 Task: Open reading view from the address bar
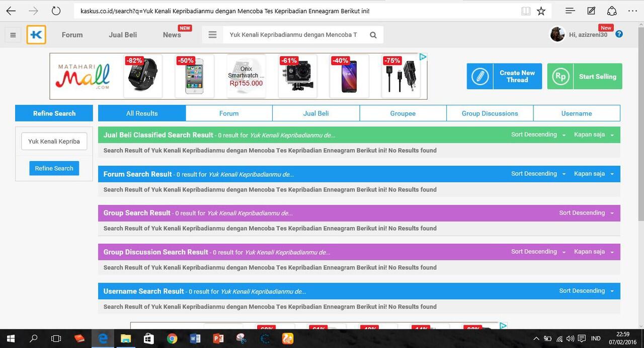pyautogui.click(x=526, y=11)
